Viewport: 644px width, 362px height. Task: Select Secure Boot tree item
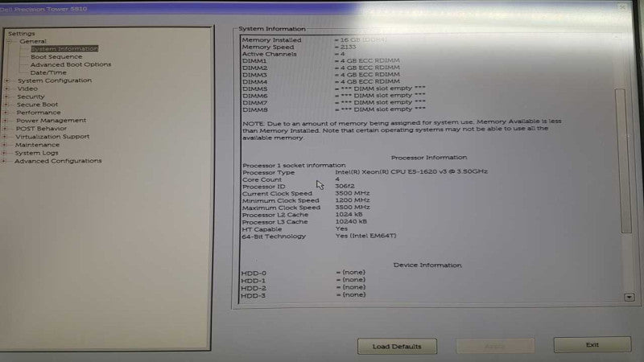(37, 105)
